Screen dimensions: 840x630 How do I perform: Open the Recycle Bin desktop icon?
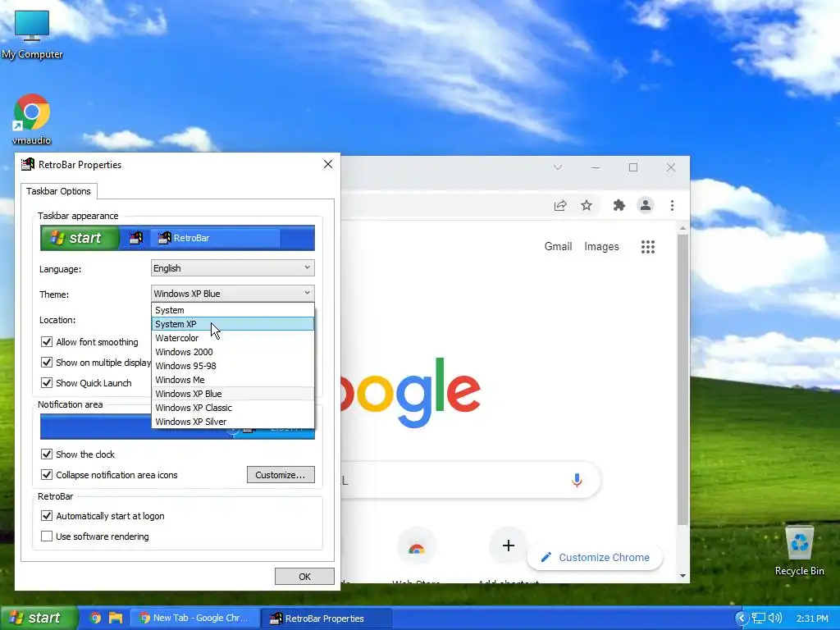[799, 550]
